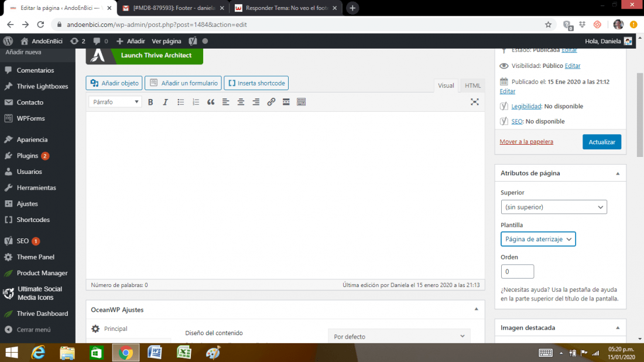Bookmark page with star icon
Screen dimensions: 644x362
[548, 25]
